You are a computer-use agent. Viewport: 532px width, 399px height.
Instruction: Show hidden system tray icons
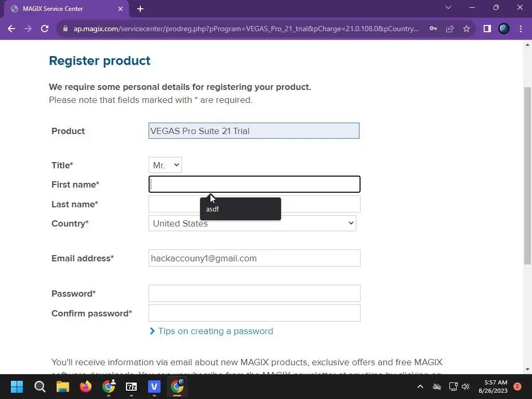pyautogui.click(x=420, y=387)
